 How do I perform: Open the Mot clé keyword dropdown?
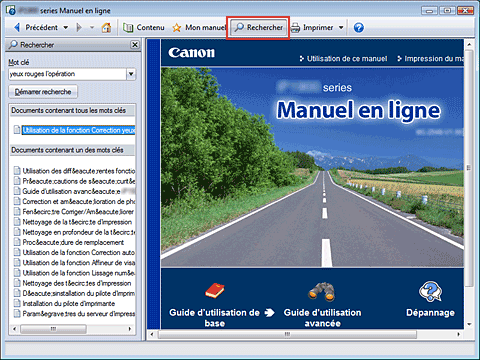tap(131, 74)
